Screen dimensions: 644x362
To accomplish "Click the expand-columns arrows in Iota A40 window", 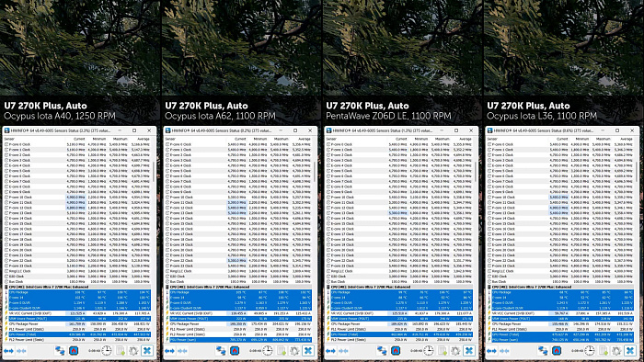I will 8,351.
